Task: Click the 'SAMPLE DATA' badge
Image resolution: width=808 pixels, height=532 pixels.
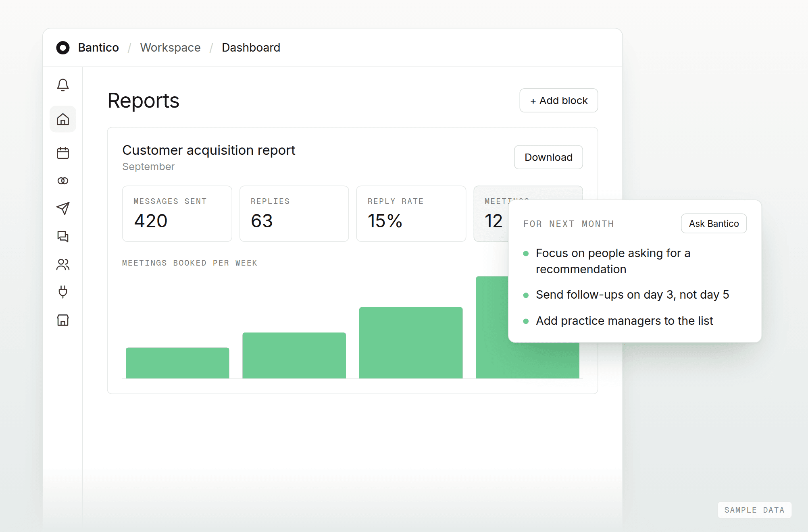Action: click(754, 510)
